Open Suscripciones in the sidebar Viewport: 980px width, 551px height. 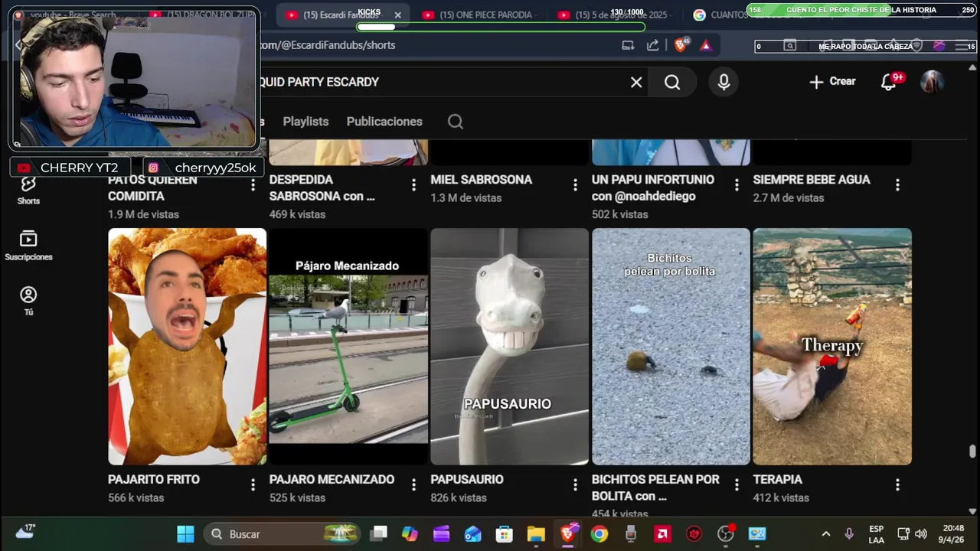28,246
